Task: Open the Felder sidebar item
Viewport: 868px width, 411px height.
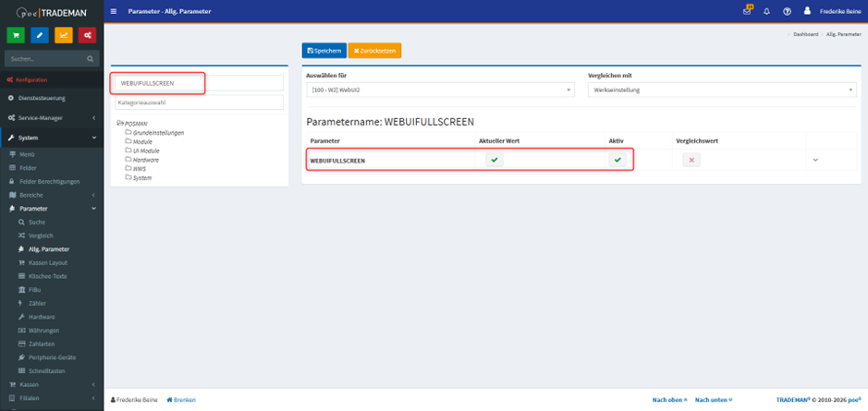Action: point(52,167)
